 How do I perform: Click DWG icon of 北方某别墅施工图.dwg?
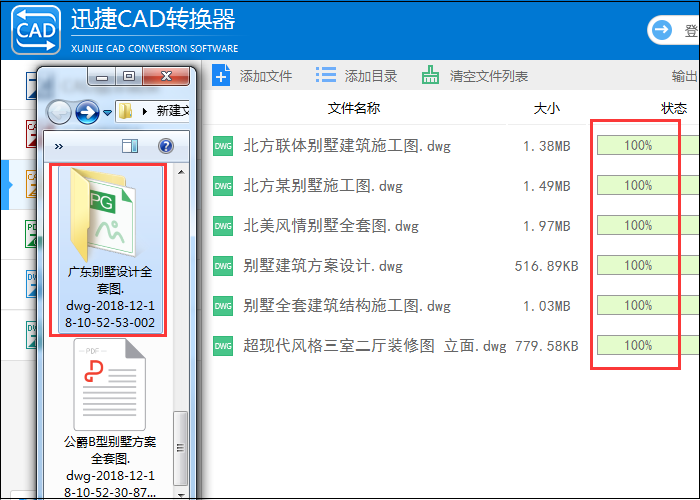223,186
